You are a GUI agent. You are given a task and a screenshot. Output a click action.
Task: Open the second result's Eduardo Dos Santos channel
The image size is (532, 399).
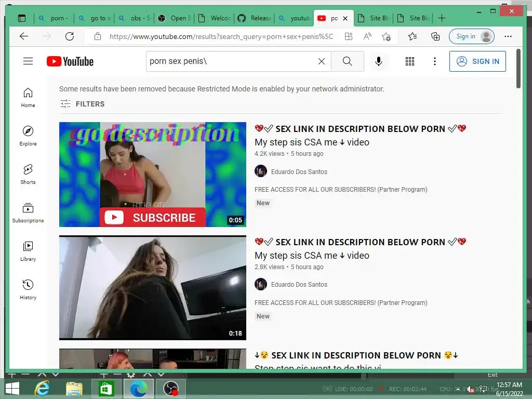click(299, 285)
